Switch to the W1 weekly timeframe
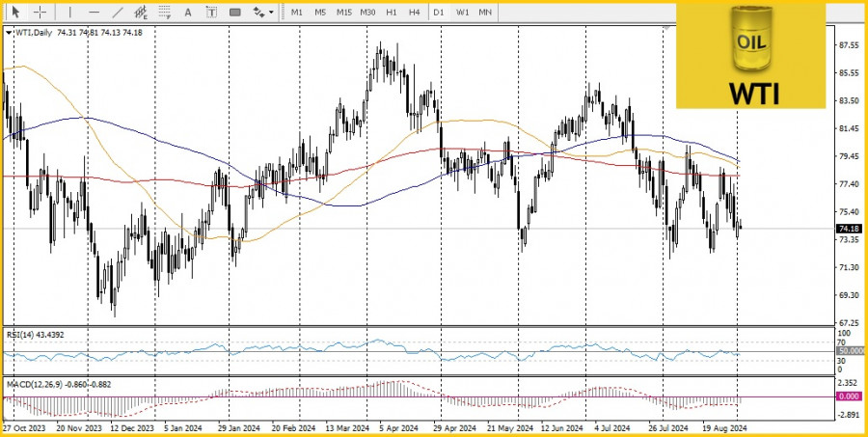 [x=462, y=13]
